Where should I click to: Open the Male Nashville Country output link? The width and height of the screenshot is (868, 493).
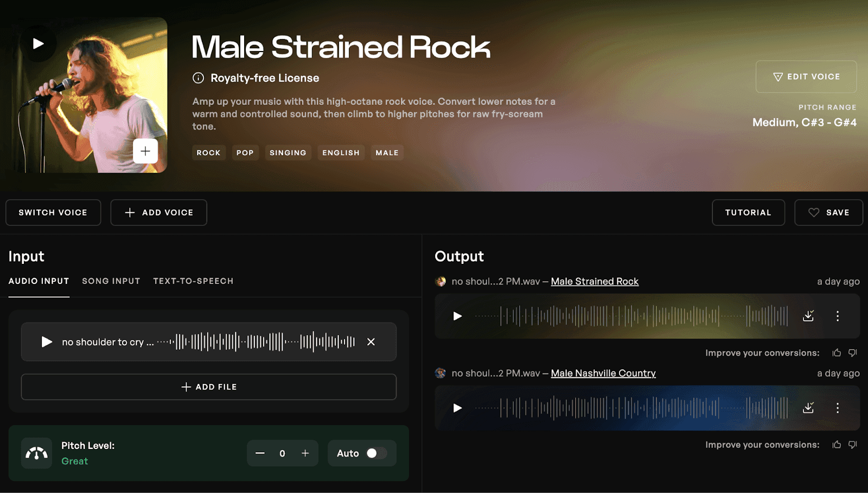603,373
